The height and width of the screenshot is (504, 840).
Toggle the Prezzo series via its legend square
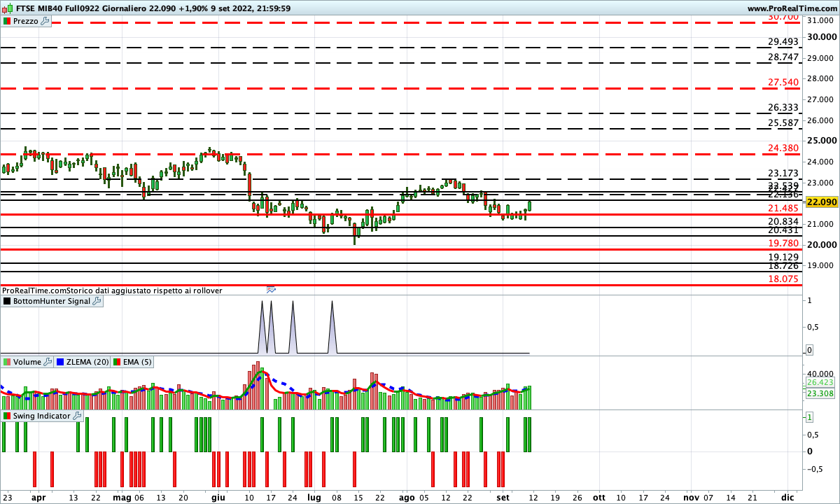point(6,21)
